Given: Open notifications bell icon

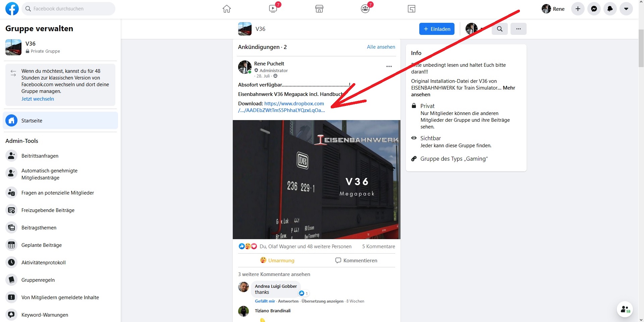Looking at the screenshot, I should click(x=610, y=9).
